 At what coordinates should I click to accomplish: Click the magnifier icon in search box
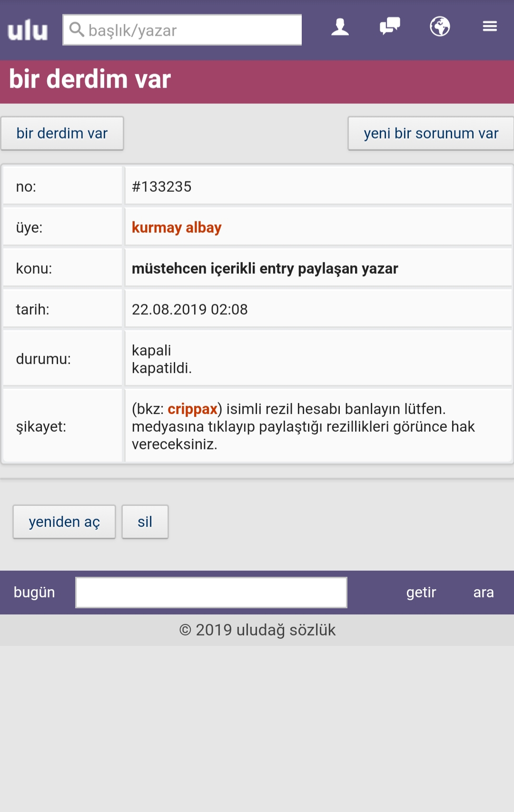76,30
